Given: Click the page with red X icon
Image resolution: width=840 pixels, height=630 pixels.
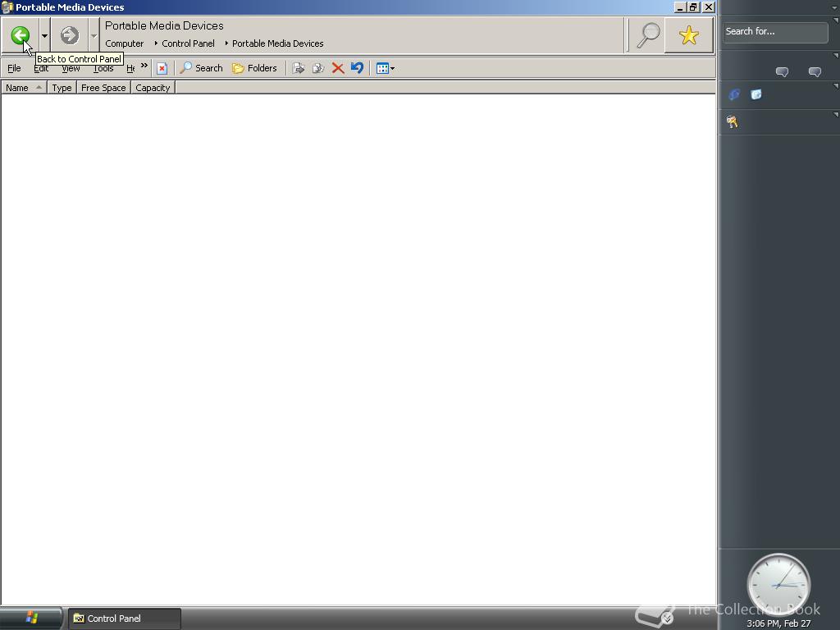Looking at the screenshot, I should [162, 68].
